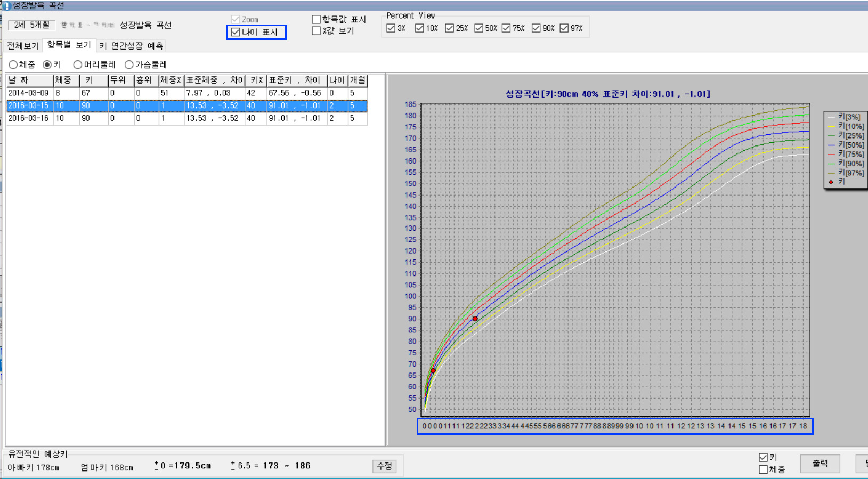868x479 pixels.
Task: Click the 출력 button
Action: point(820,464)
